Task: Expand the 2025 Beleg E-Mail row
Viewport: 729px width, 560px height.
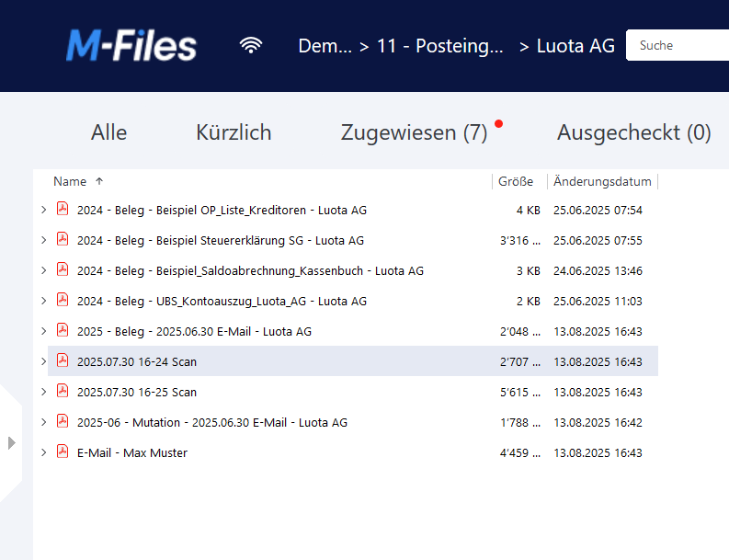Action: [43, 331]
